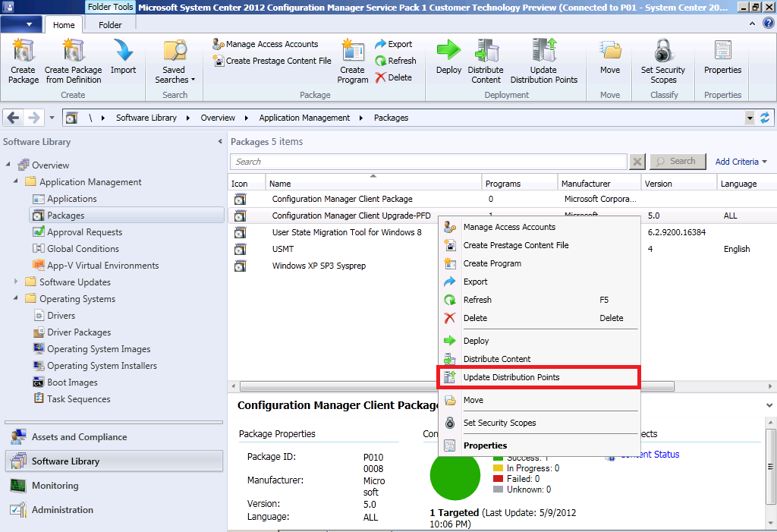Choose Properties in context menu
Screen dimensions: 777x532
pyautogui.click(x=539, y=445)
